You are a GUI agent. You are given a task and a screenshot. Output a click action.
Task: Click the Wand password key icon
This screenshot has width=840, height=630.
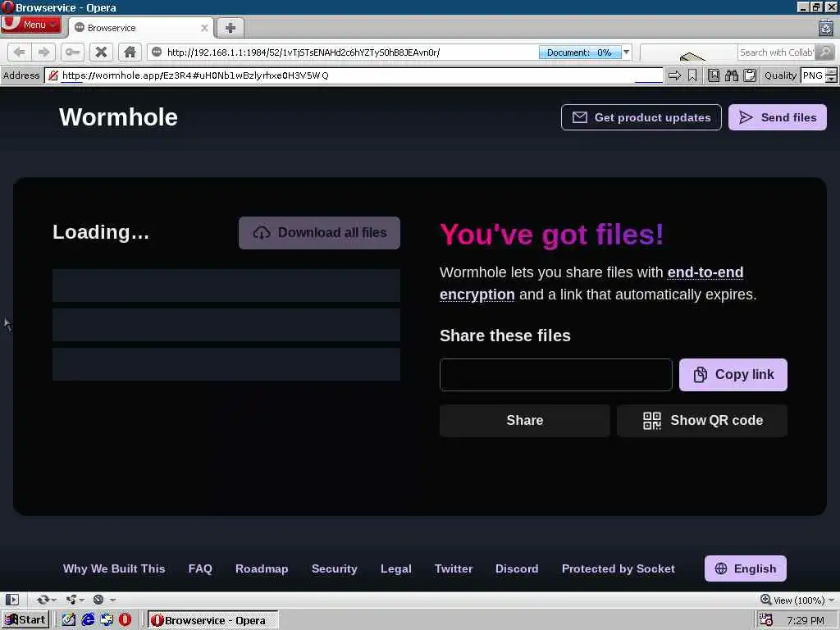(72, 52)
